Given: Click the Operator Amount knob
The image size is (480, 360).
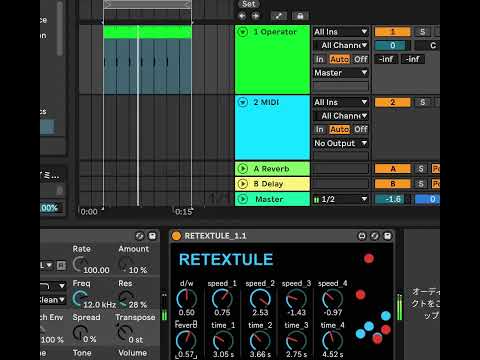Looking at the screenshot, I should (126, 263).
